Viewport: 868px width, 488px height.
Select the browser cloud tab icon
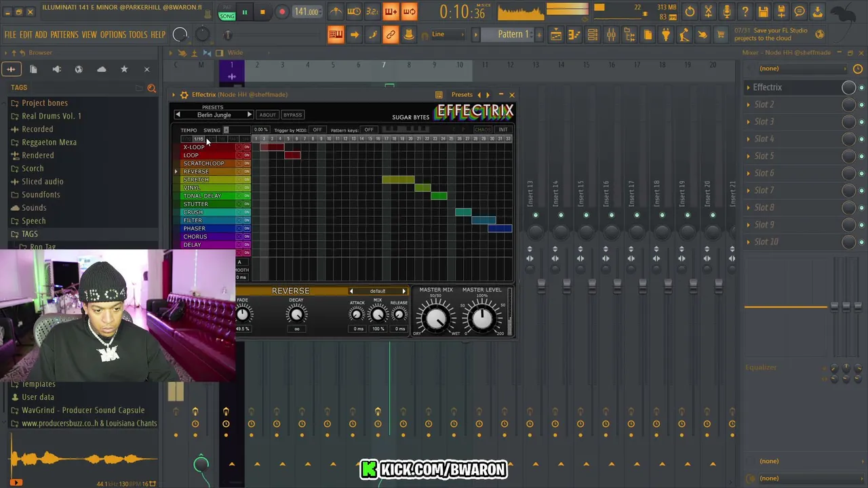coord(102,69)
